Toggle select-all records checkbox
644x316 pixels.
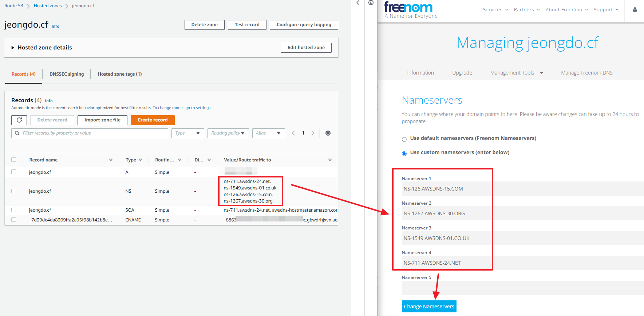coord(14,160)
